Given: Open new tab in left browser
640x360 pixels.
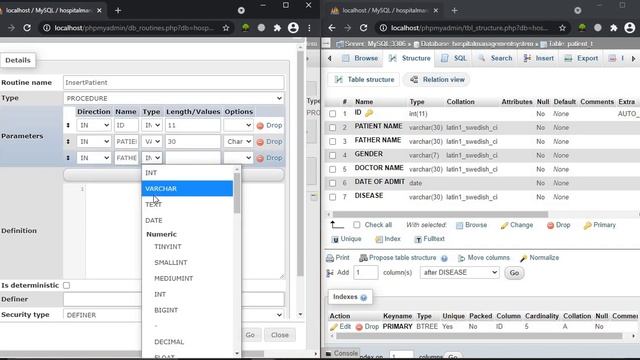Looking at the screenshot, I should [118, 11].
